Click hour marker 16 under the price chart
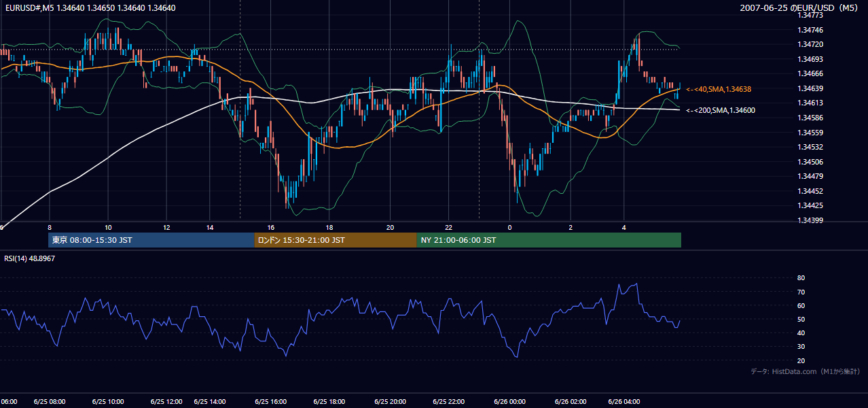868x408 pixels. click(x=270, y=227)
